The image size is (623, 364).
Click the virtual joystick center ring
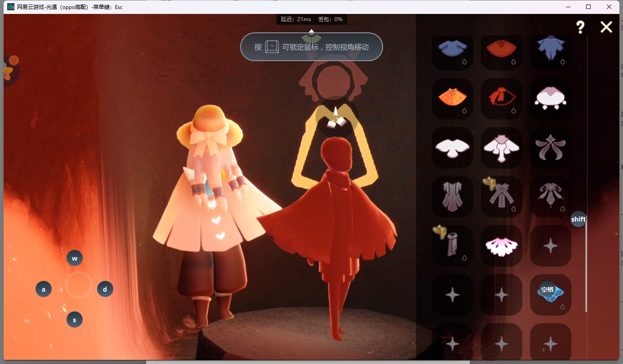[79, 285]
